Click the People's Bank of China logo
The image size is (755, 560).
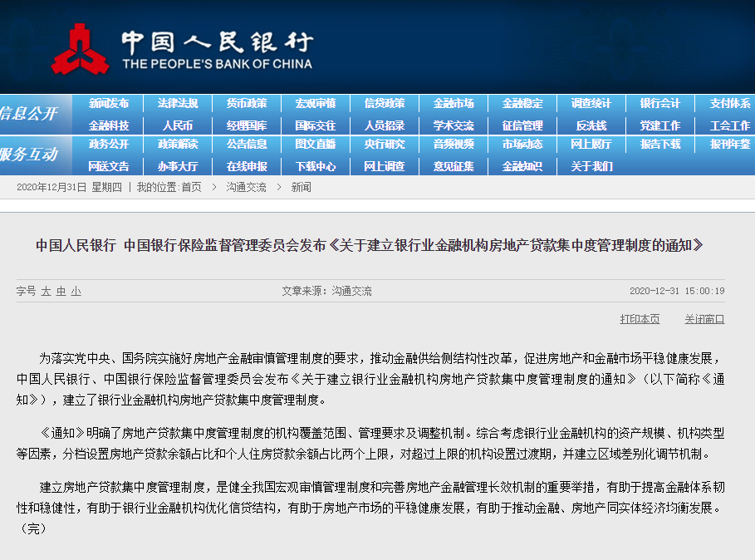[x=183, y=49]
